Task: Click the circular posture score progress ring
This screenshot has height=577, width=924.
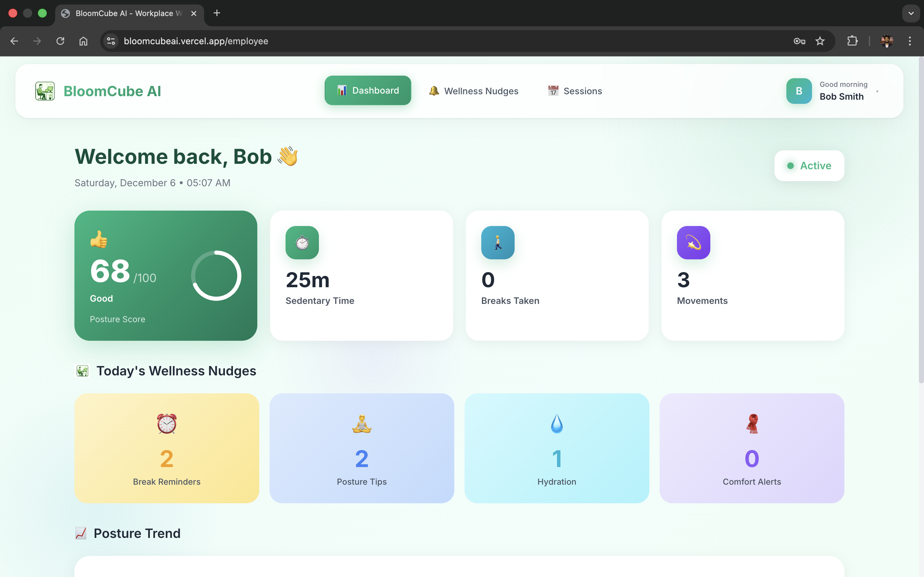Action: (x=216, y=276)
